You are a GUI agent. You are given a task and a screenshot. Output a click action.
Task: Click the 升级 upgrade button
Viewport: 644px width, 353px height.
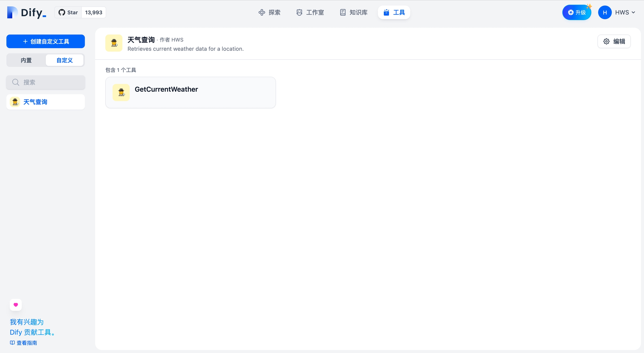[x=577, y=13]
